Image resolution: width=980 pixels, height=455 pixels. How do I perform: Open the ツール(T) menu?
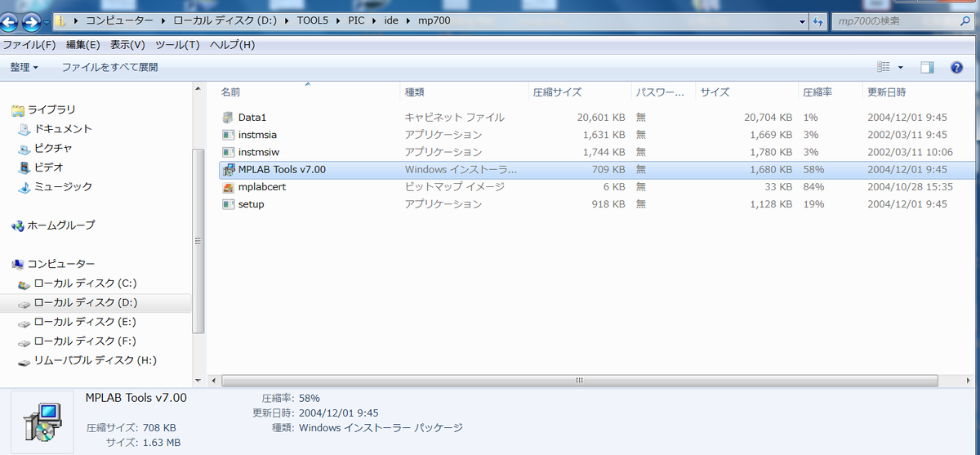177,45
